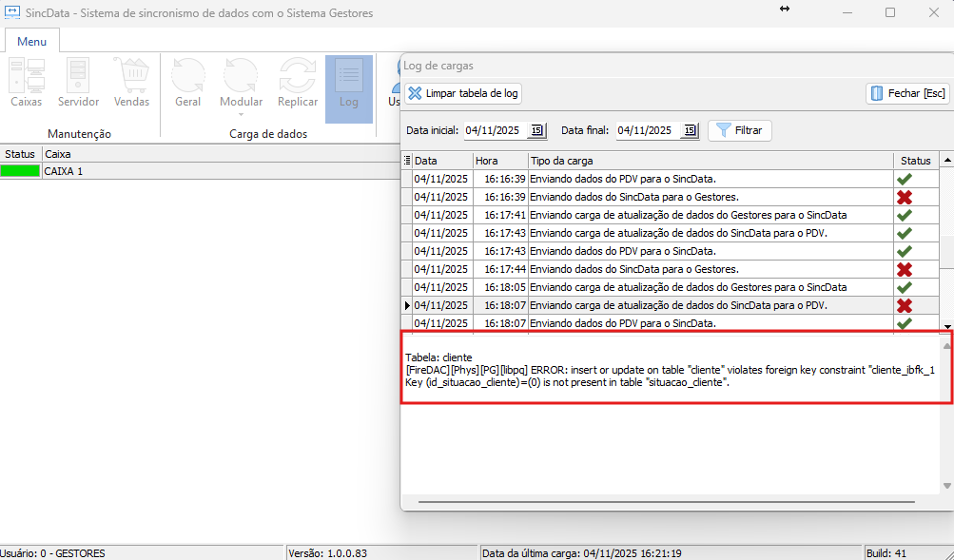Sort by the Hora column header
The height and width of the screenshot is (560, 954).
pos(500,161)
